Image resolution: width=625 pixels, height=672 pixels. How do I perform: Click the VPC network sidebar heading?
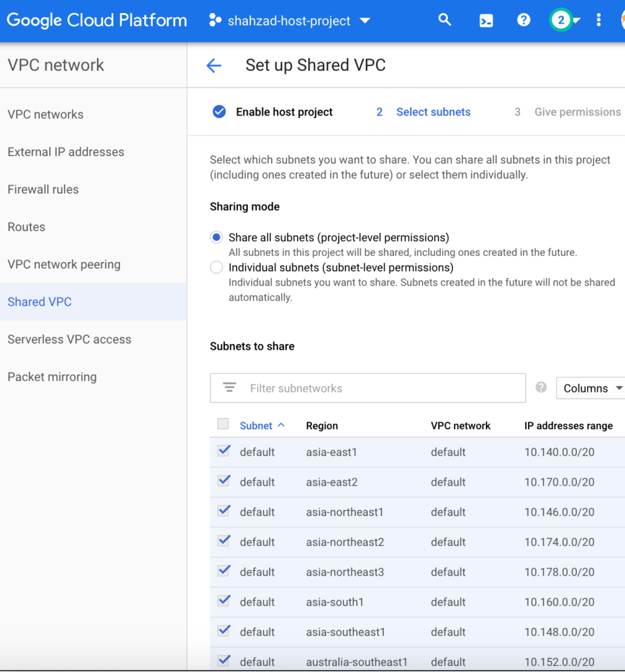pyautogui.click(x=56, y=65)
